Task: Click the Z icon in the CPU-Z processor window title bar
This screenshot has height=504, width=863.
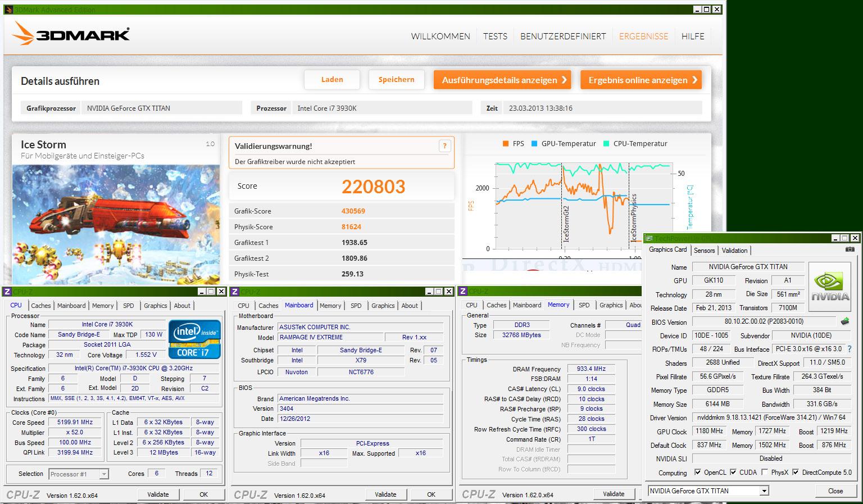Action: coord(7,292)
